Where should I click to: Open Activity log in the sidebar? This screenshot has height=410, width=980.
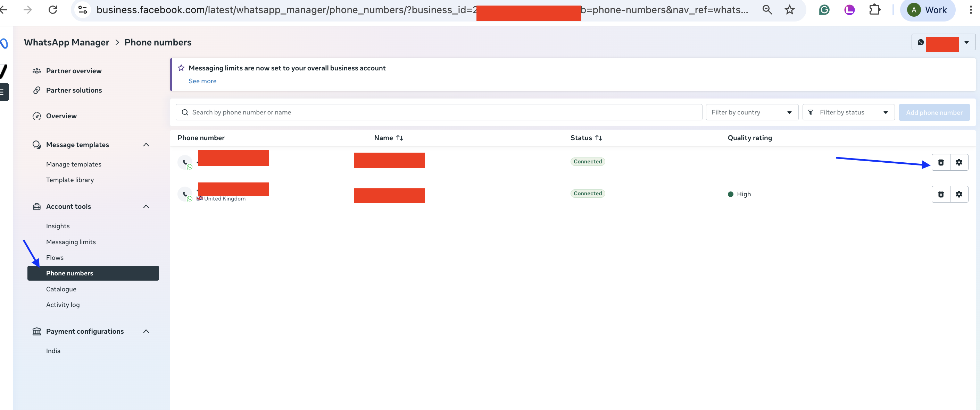pos(63,305)
